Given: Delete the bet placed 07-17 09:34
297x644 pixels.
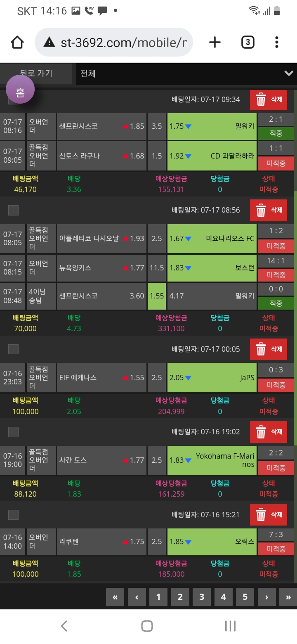Looking at the screenshot, I should [268, 99].
